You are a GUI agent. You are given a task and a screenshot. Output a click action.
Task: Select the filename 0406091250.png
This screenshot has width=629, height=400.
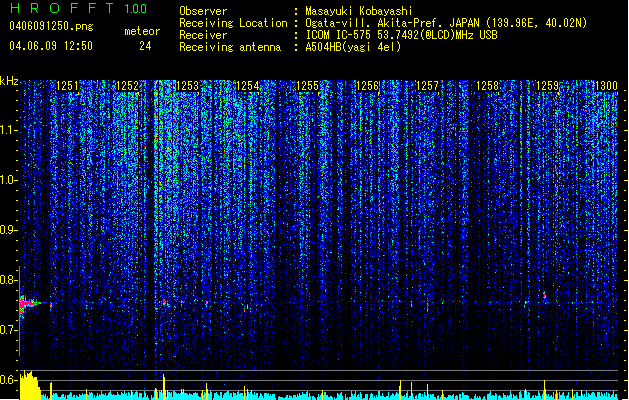pos(51,26)
